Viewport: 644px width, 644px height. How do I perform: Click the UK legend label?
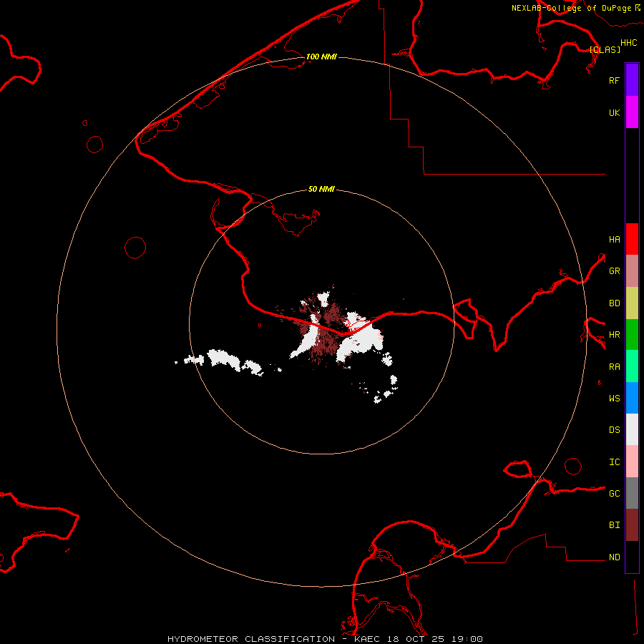[614, 112]
